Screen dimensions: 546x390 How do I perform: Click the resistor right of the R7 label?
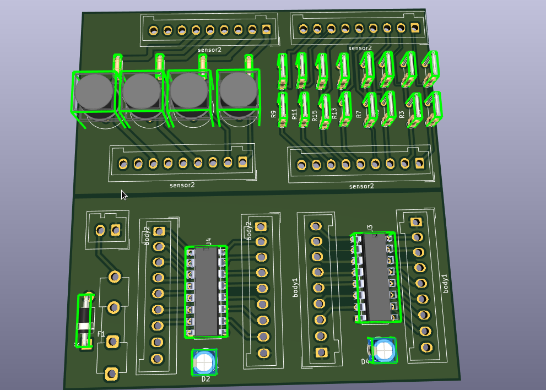(370, 110)
